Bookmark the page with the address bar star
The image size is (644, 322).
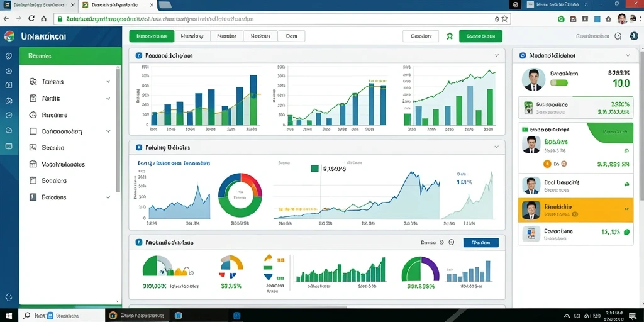(505, 19)
